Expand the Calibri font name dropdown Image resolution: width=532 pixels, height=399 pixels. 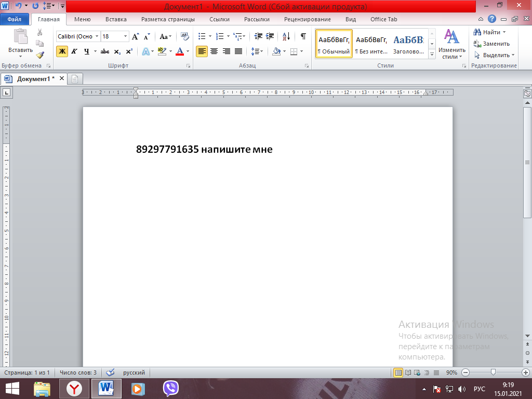pos(97,36)
